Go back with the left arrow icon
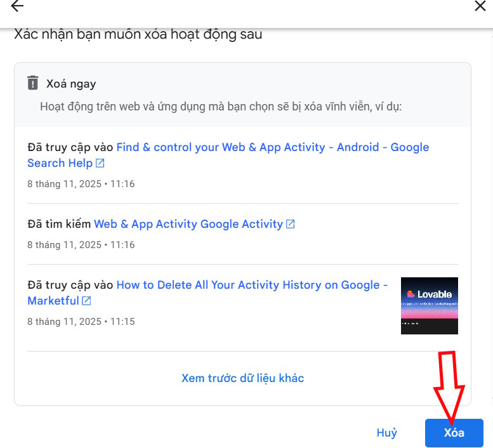Screen dimensions: 493x448 coord(17,6)
